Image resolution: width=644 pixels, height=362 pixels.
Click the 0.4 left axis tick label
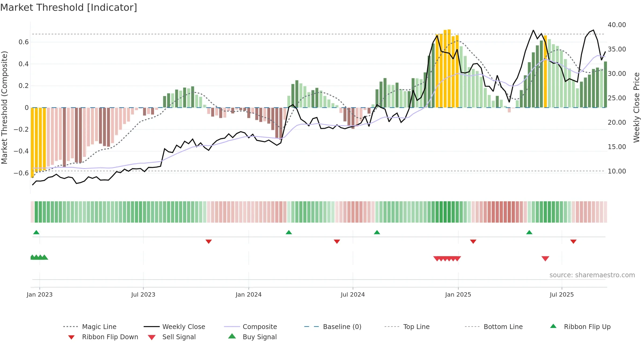click(x=24, y=64)
